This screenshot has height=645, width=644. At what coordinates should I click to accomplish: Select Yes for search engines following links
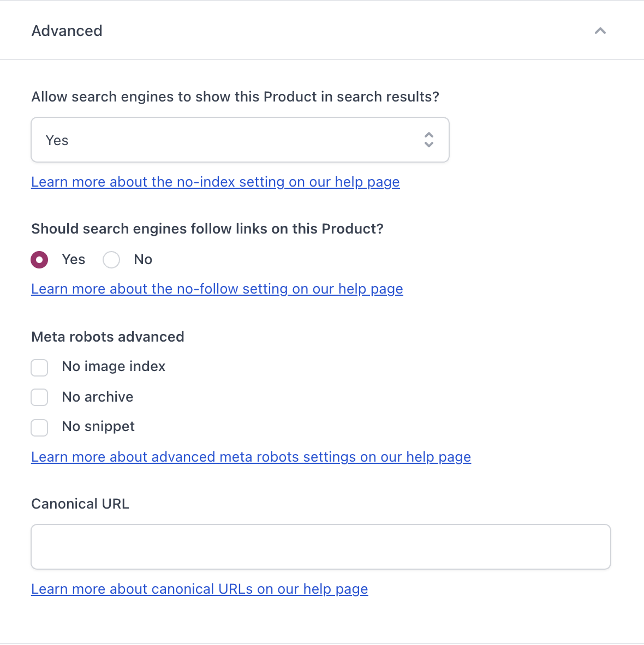coord(39,260)
